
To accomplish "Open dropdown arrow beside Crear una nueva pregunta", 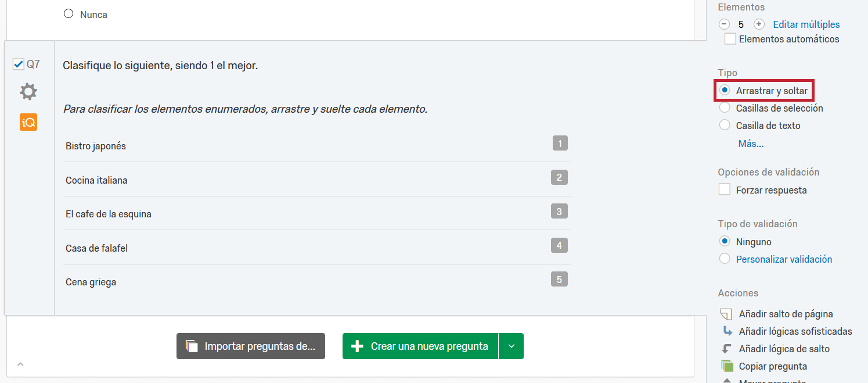I will coord(511,346).
